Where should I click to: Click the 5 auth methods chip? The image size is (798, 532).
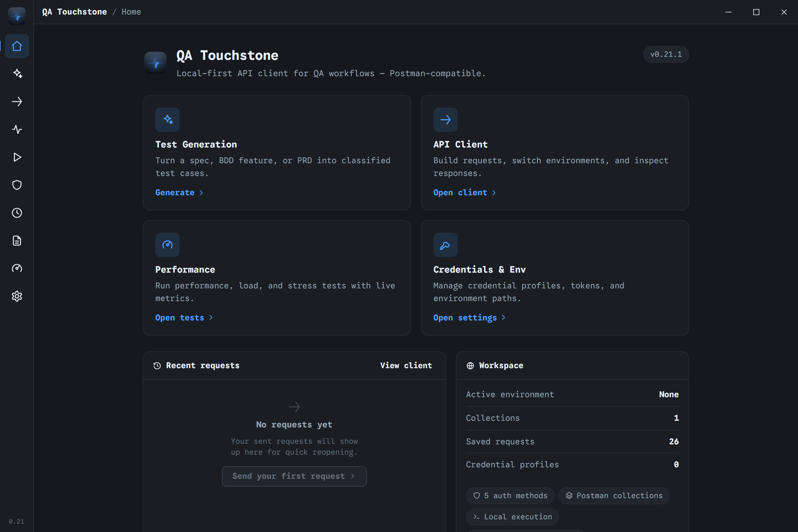510,496
